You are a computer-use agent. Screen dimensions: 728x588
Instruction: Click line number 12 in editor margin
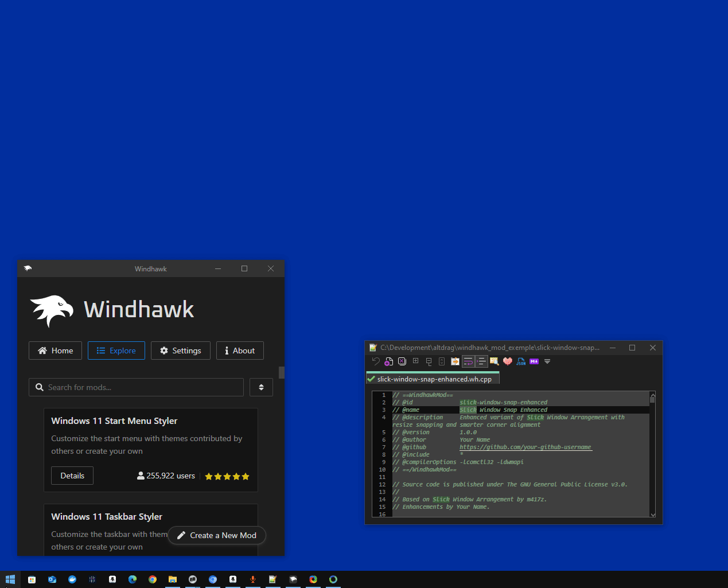[x=382, y=484]
